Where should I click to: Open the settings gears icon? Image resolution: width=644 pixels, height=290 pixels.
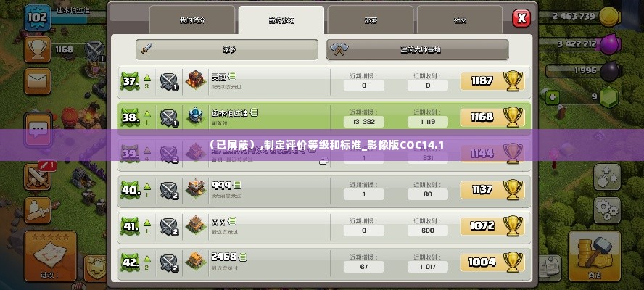click(x=607, y=210)
